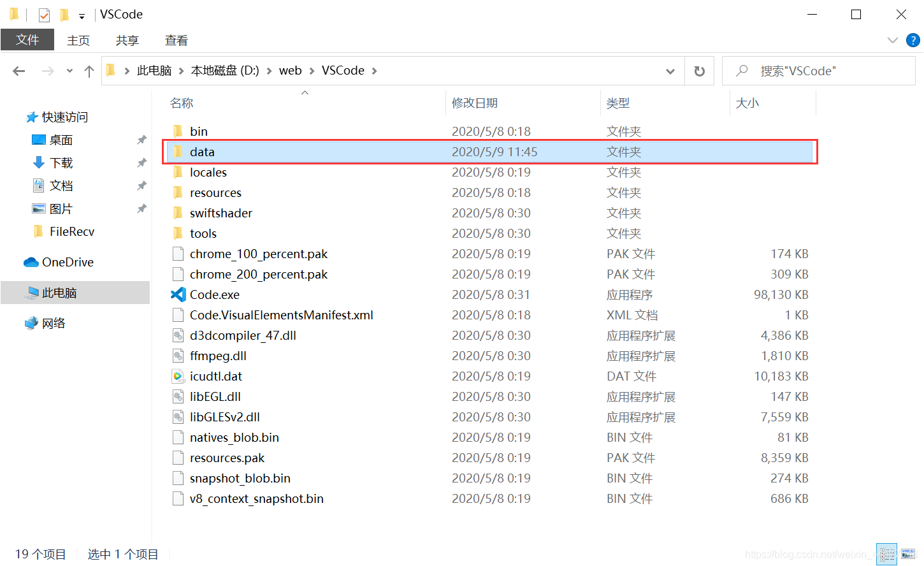Select the v8_context_snapshot.bin file name
The height and width of the screenshot is (566, 924).
point(257,498)
